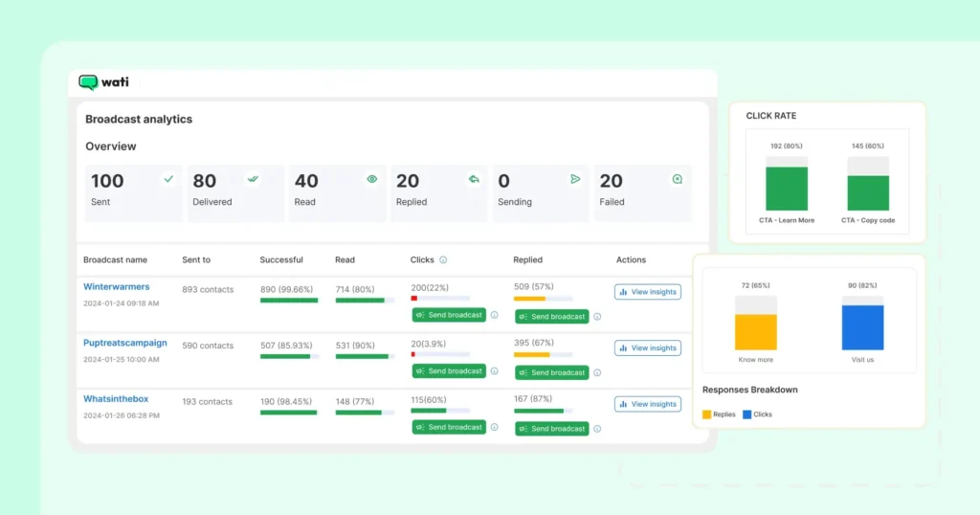
Task: Send broadcast under Winterwarmers clicks
Action: pos(448,315)
